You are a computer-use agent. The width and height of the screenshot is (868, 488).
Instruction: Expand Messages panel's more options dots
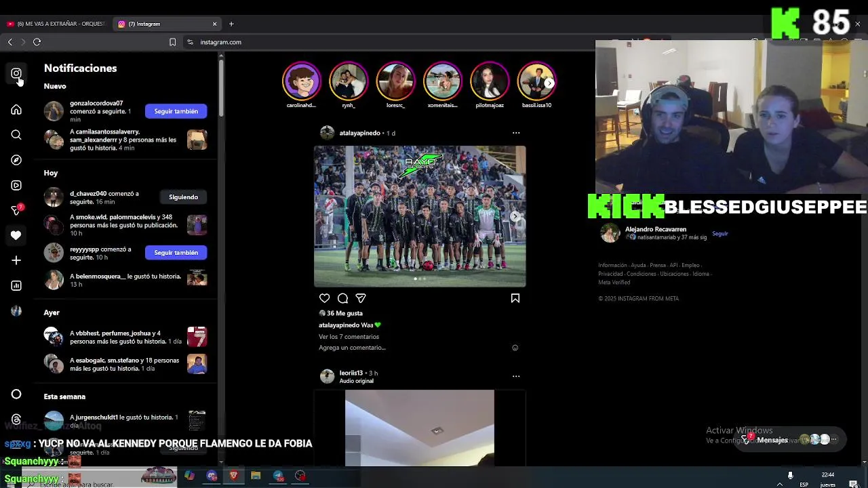[834, 440]
